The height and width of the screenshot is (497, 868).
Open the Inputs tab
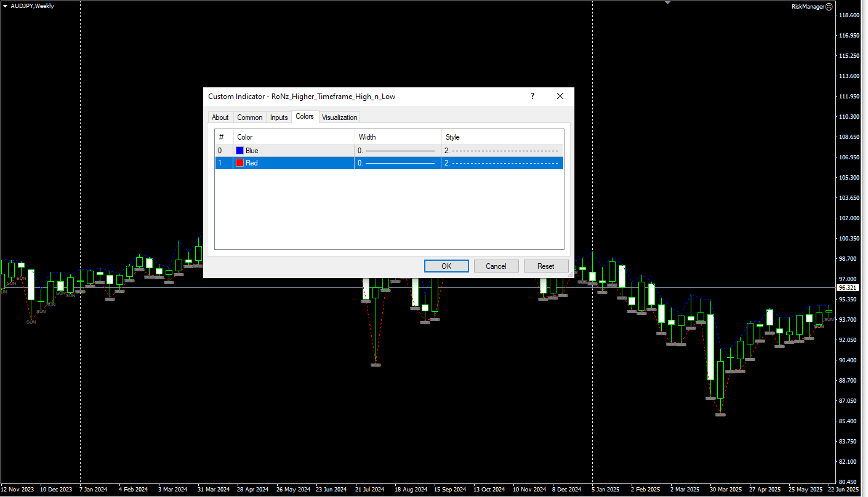pyautogui.click(x=279, y=117)
